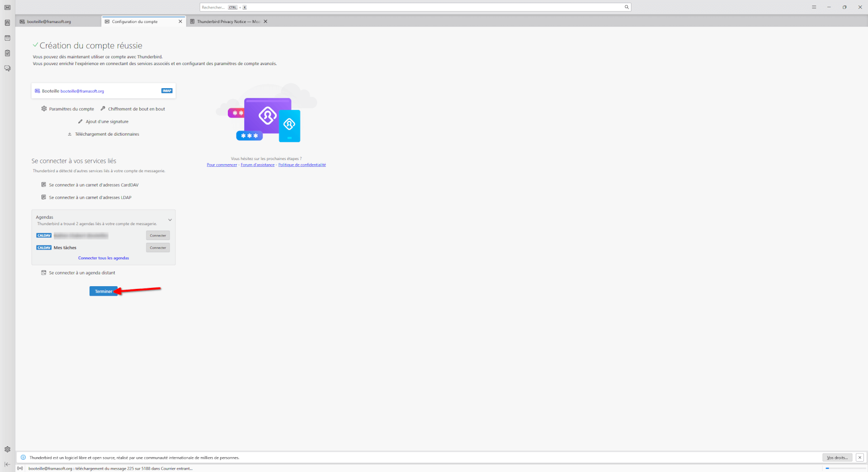Screen dimensions: 868x472
Task: Collapse the Agendas section chevron
Action: tap(170, 220)
